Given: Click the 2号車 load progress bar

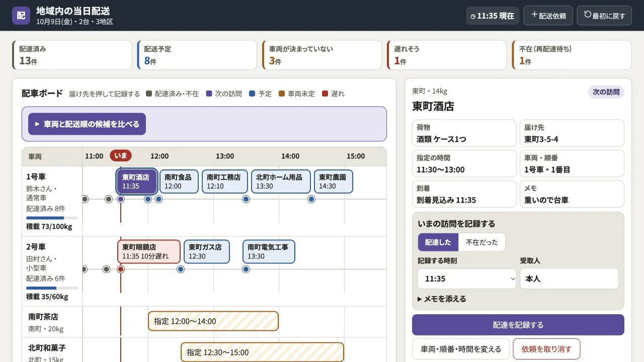Looking at the screenshot, I should click(x=52, y=288).
